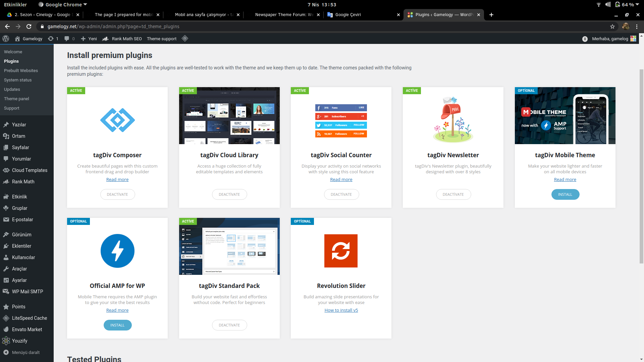
Task: Open Yorumlar comment icon in sidebar
Action: click(6, 159)
